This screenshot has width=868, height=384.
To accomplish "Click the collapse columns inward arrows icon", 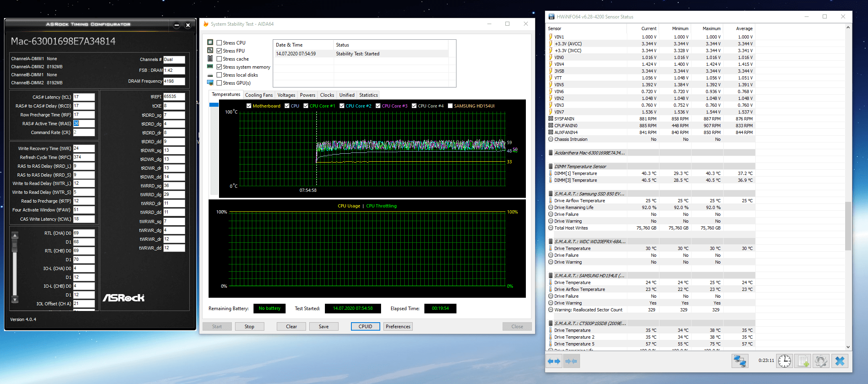I will pyautogui.click(x=572, y=361).
